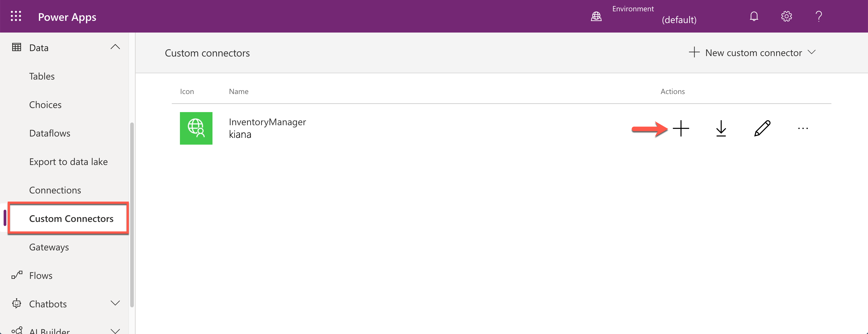Edit the InventoryManager connector with pencil icon

762,128
